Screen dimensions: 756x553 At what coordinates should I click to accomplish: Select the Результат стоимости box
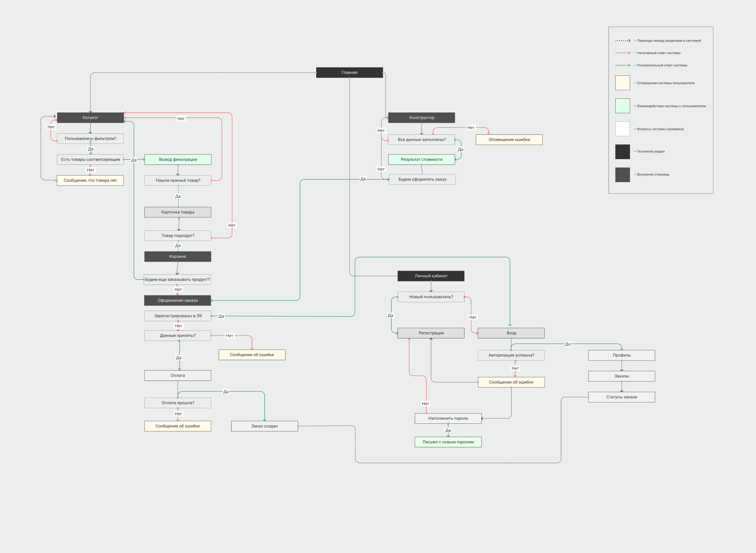[x=421, y=160]
